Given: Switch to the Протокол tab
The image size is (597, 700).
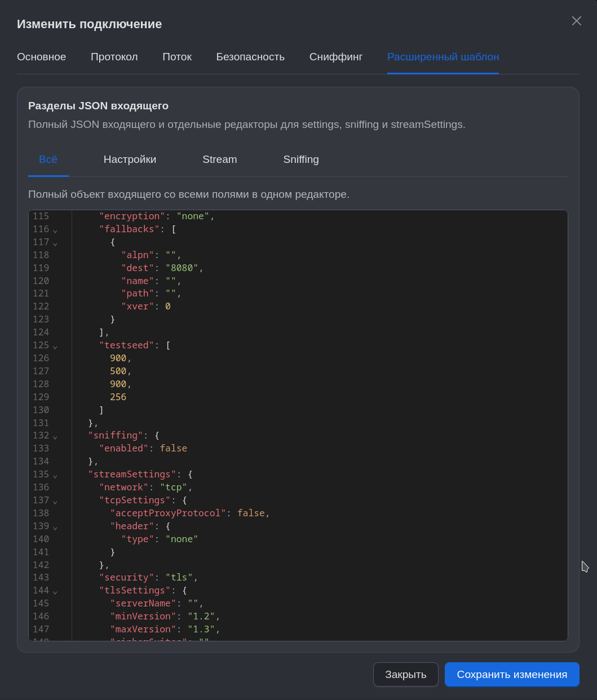Looking at the screenshot, I should (x=114, y=57).
